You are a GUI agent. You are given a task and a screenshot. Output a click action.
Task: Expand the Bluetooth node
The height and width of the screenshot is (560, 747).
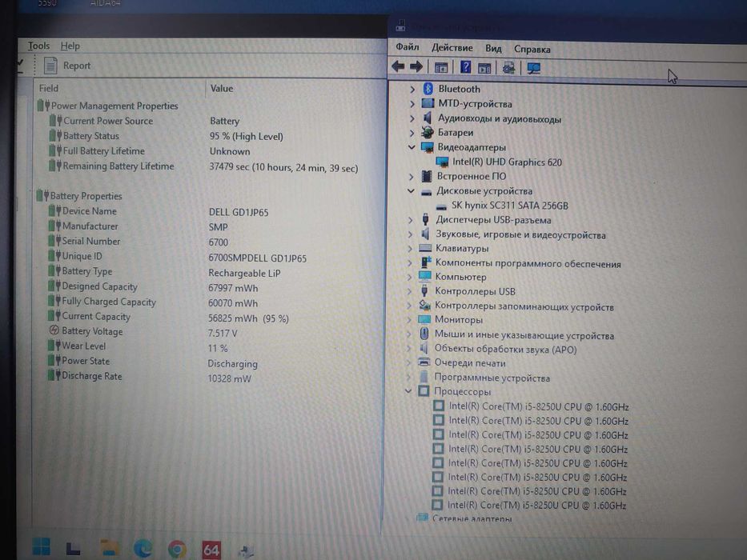(412, 89)
